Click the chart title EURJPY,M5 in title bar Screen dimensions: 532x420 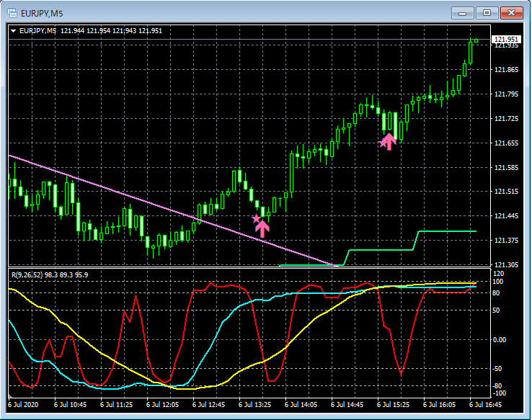click(42, 14)
